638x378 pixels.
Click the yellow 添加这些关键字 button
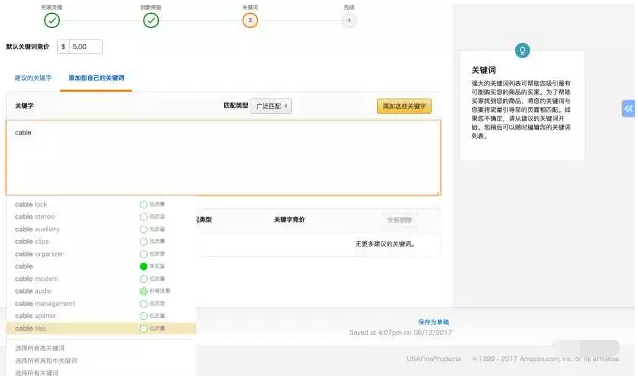[404, 106]
